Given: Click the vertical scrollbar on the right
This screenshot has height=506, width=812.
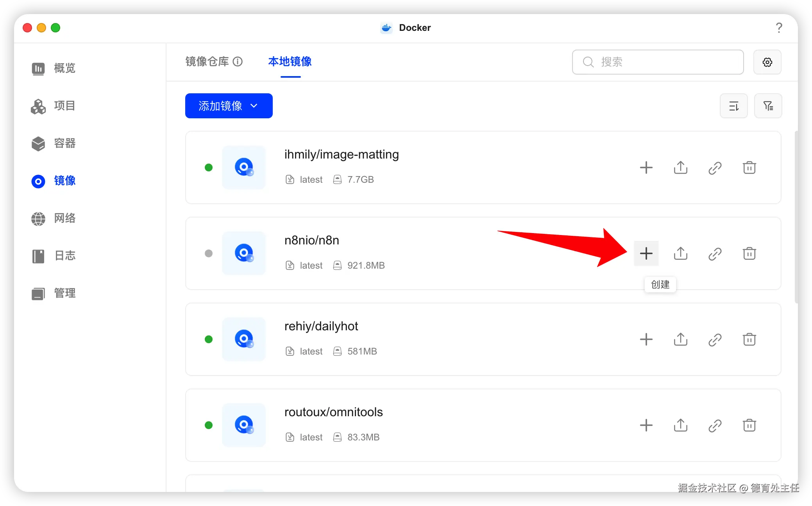Looking at the screenshot, I should coord(796,217).
